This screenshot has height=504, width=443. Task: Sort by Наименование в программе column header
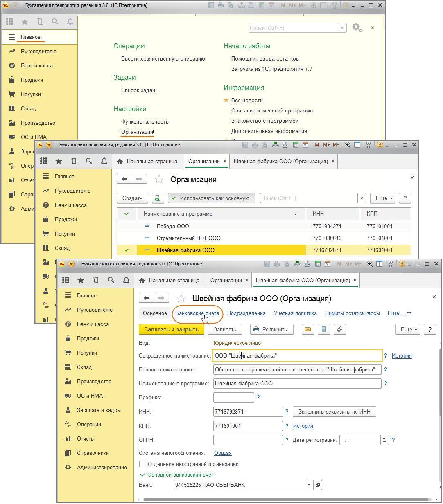[x=220, y=214]
